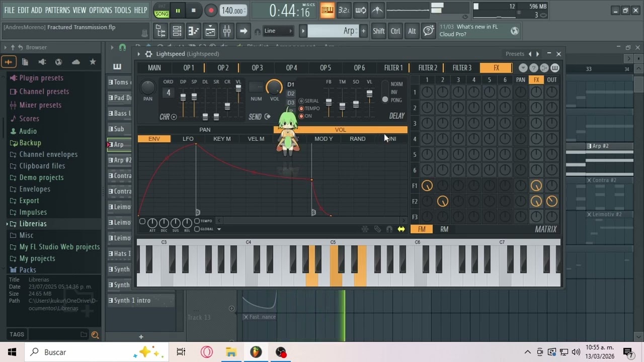
Task: Switch to SONG mode
Action: tap(162, 14)
